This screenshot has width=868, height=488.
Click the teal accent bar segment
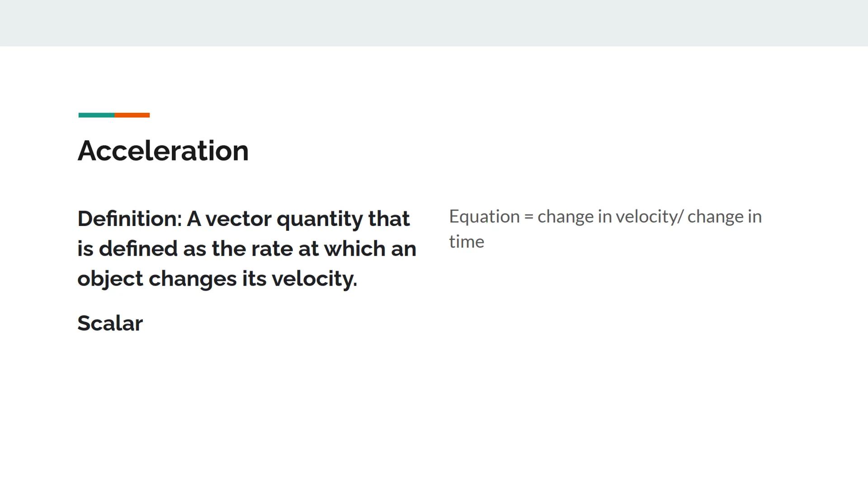tap(96, 115)
